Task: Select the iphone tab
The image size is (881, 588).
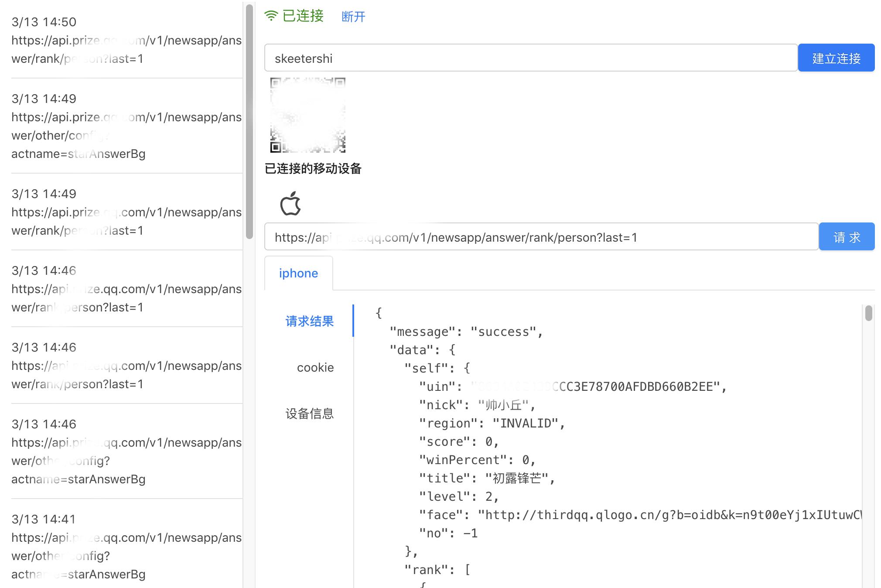Action: (x=298, y=273)
